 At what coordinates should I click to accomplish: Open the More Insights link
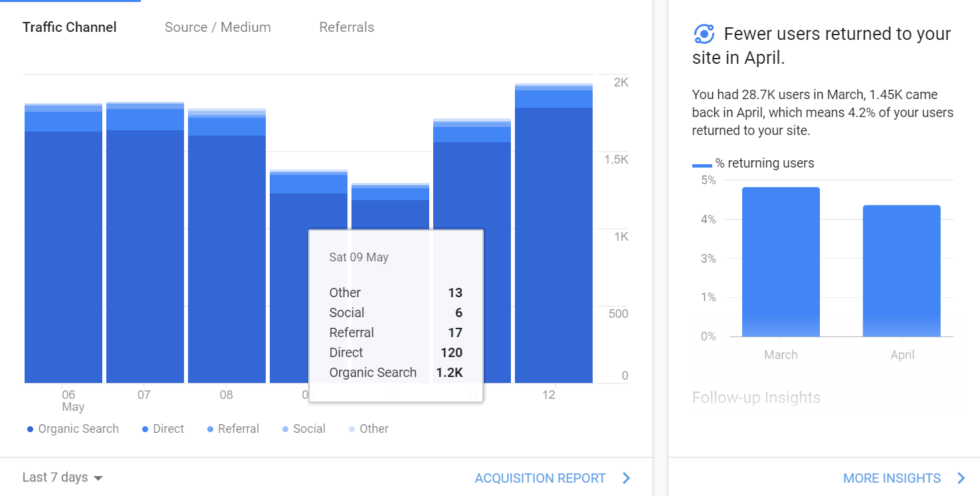click(891, 478)
